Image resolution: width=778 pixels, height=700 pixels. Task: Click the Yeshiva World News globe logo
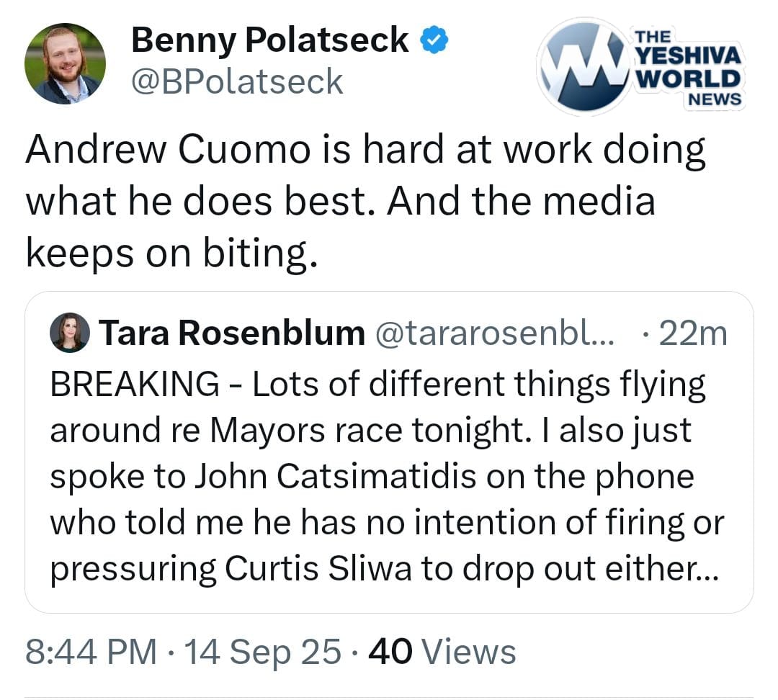pos(583,66)
